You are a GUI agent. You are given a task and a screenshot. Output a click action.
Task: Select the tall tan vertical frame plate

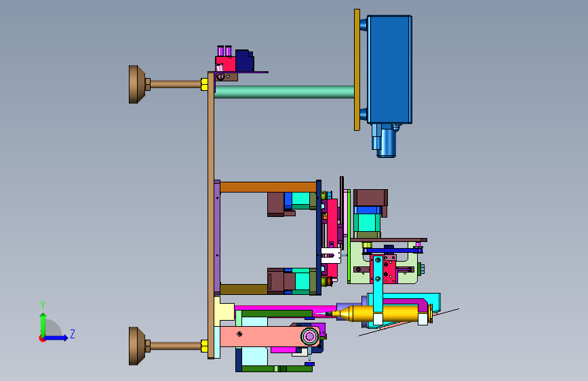211,216
